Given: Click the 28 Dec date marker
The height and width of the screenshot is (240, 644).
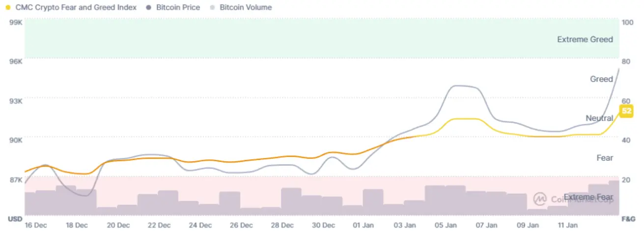Looking at the screenshot, I should [x=282, y=225].
